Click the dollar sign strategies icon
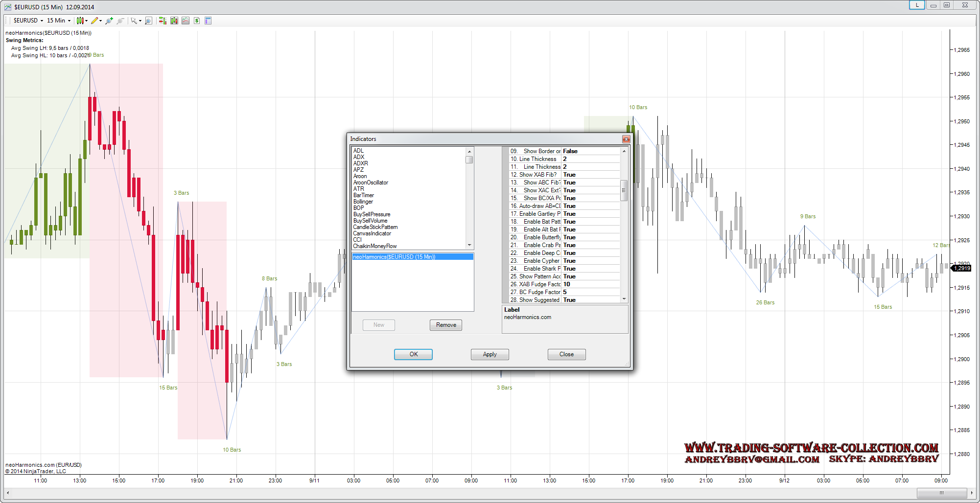Image resolution: width=980 pixels, height=503 pixels. [x=197, y=21]
